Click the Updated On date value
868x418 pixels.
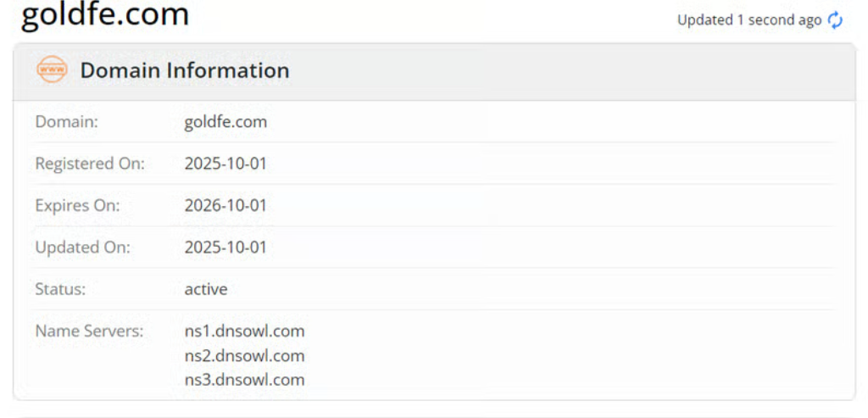225,248
